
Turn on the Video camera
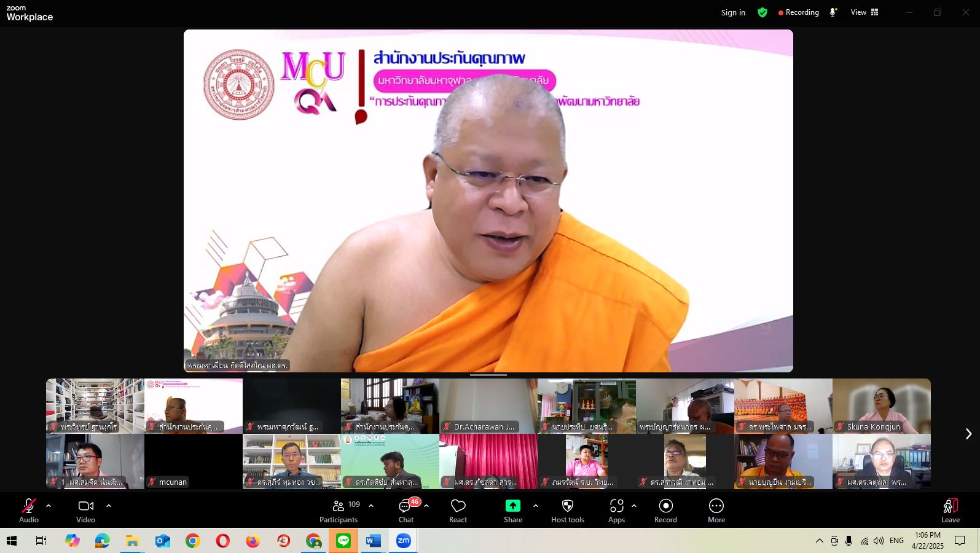coord(85,511)
